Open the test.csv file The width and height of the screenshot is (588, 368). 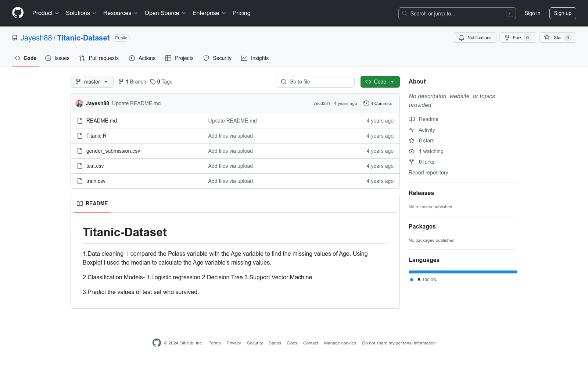95,166
